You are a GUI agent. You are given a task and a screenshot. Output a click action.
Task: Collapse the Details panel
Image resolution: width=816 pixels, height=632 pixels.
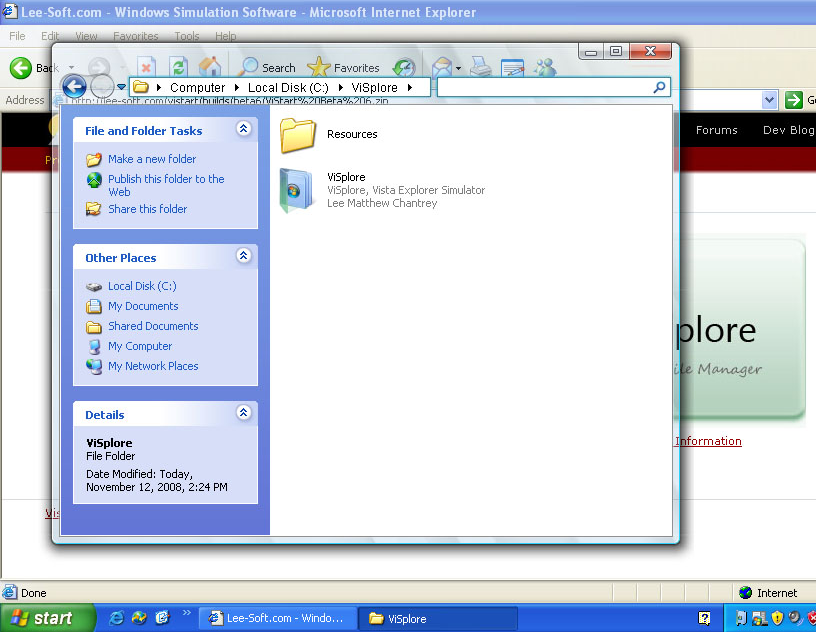coord(244,413)
